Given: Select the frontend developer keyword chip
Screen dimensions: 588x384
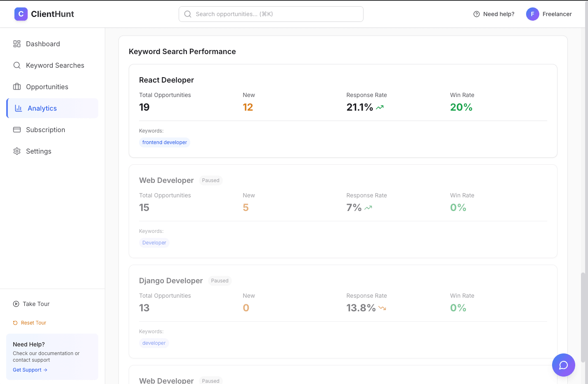Looking at the screenshot, I should (164, 142).
